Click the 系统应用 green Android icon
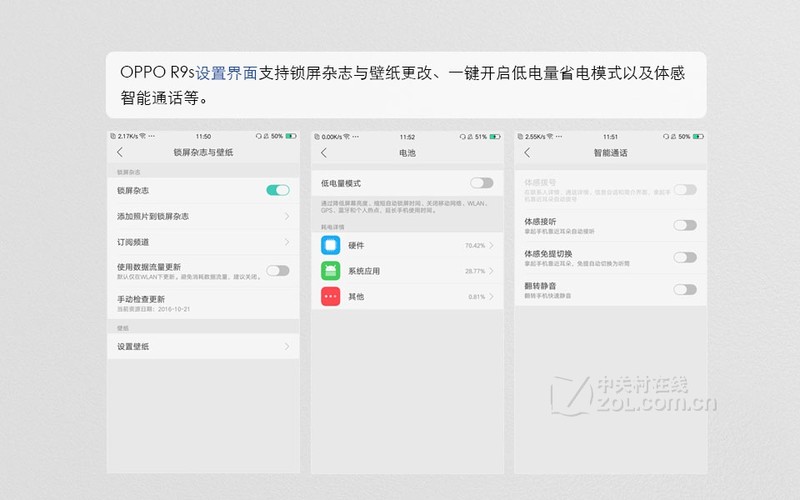Image resolution: width=800 pixels, height=500 pixels. (x=331, y=271)
